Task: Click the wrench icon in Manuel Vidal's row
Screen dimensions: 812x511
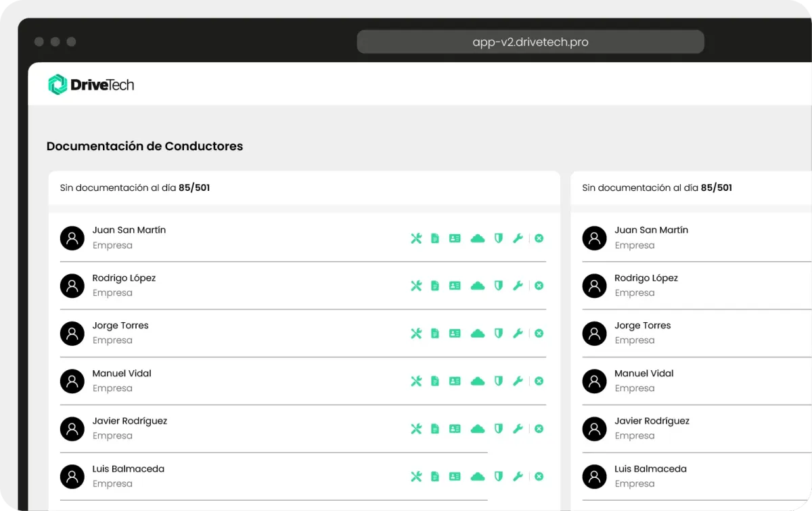Action: [x=518, y=381]
